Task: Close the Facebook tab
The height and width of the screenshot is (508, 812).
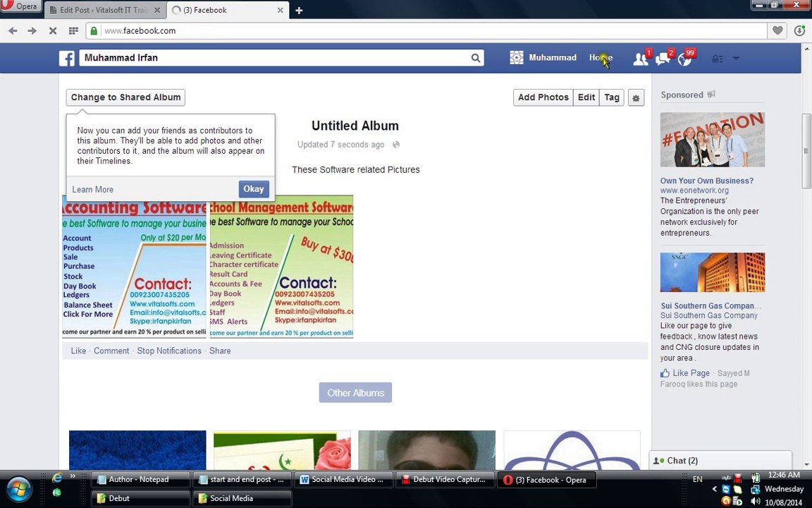Action: (x=280, y=10)
